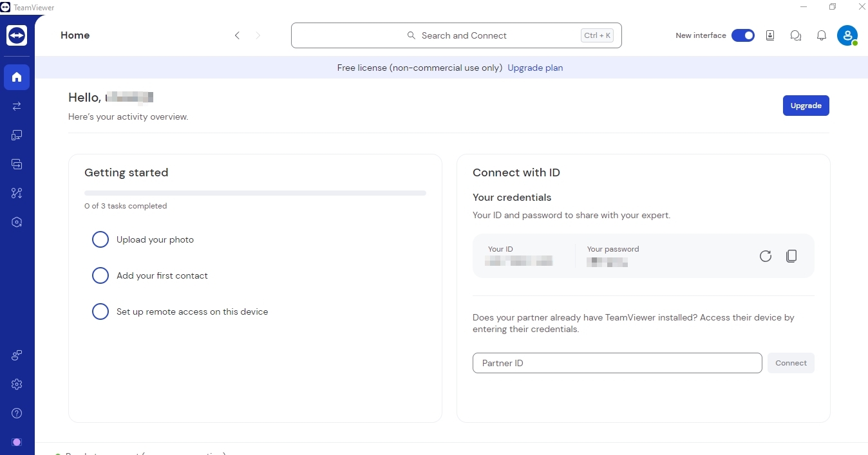This screenshot has width=868, height=455.
Task: Toggle the New interface switch
Action: click(743, 35)
